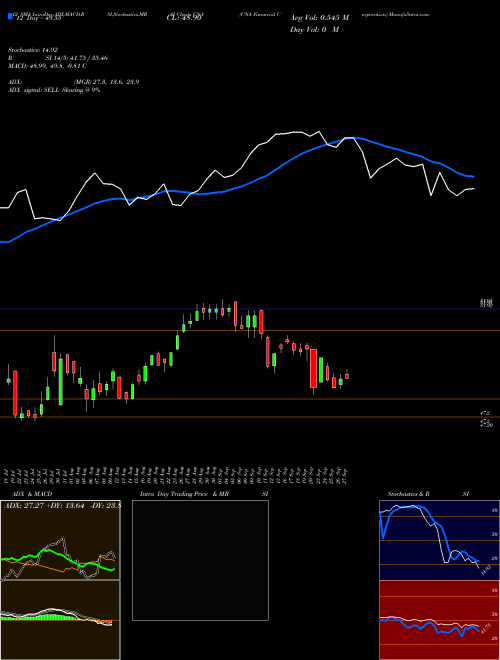Click the Intra Day Trading Price panel title
Screen dimensions: 500x660
click(204, 494)
